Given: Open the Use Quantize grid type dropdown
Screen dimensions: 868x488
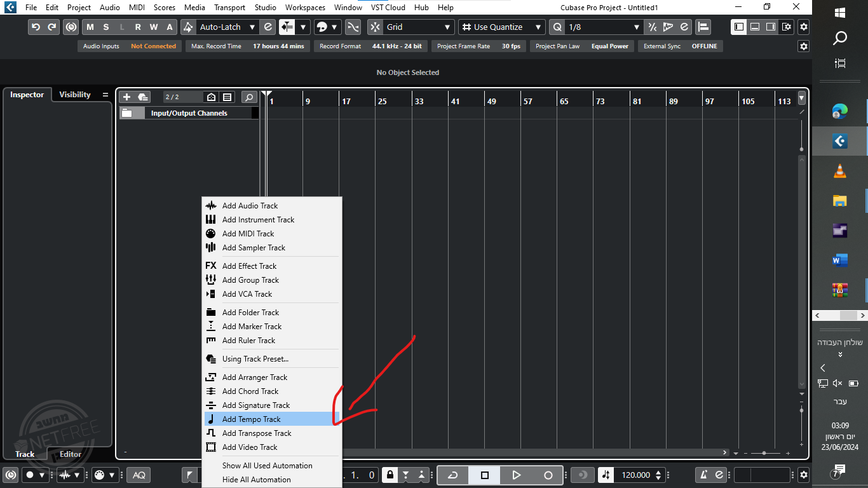Looking at the screenshot, I should point(502,27).
